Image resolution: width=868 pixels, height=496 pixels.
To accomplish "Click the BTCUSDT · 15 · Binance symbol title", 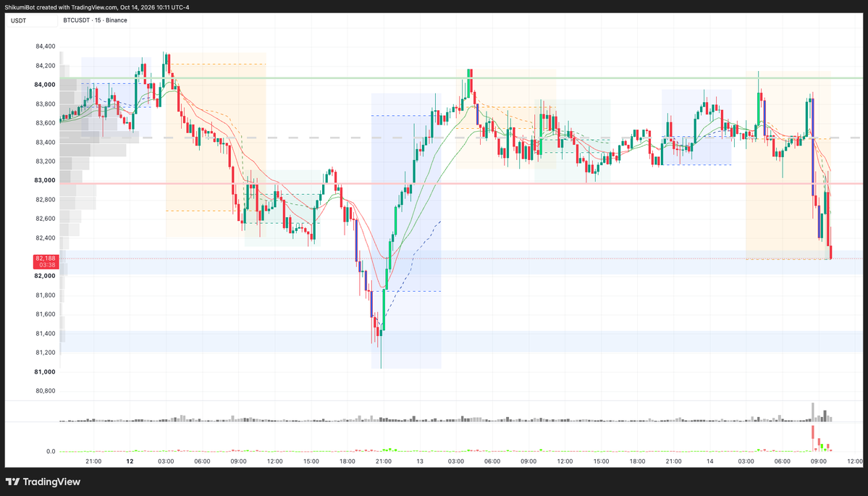I will [x=96, y=20].
